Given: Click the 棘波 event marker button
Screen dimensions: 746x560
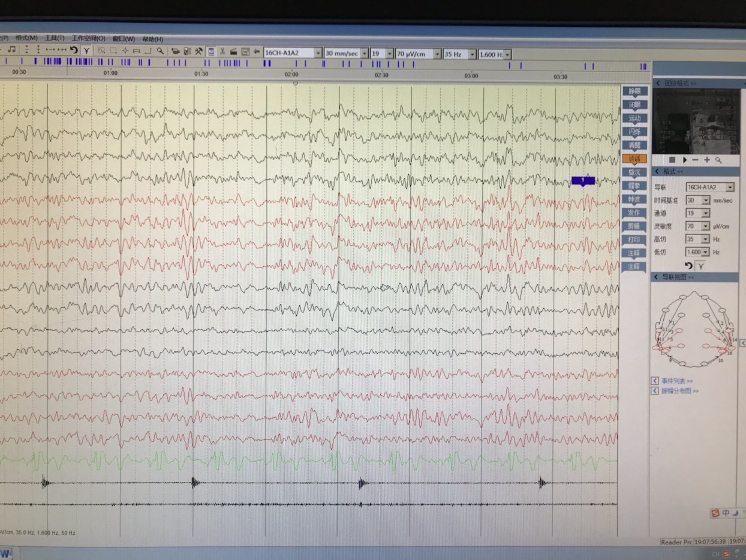Looking at the screenshot, I should coord(634,199).
